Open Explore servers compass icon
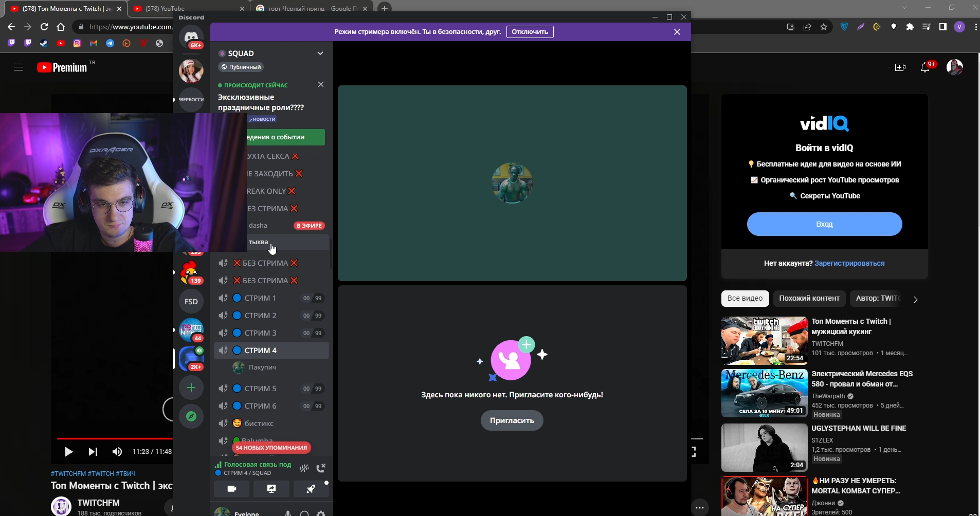Image resolution: width=980 pixels, height=516 pixels. click(x=191, y=416)
